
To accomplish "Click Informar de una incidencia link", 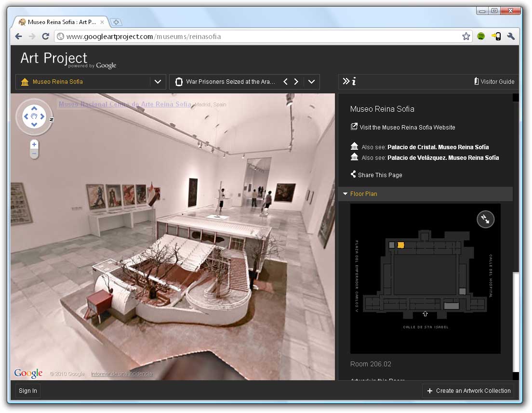I will [121, 374].
